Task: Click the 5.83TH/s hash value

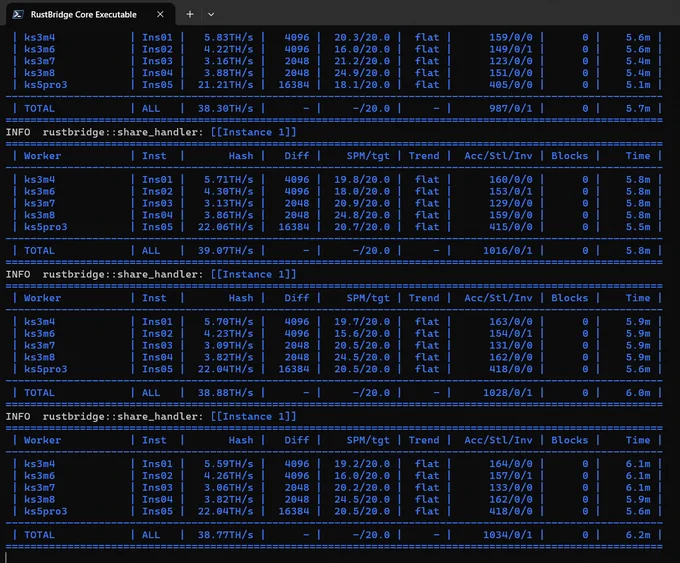Action: click(x=229, y=37)
